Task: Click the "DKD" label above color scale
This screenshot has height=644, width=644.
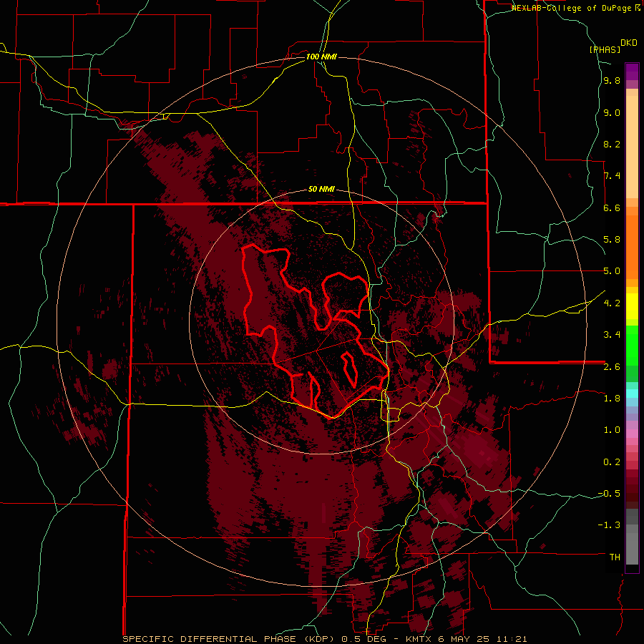Action: click(x=629, y=43)
